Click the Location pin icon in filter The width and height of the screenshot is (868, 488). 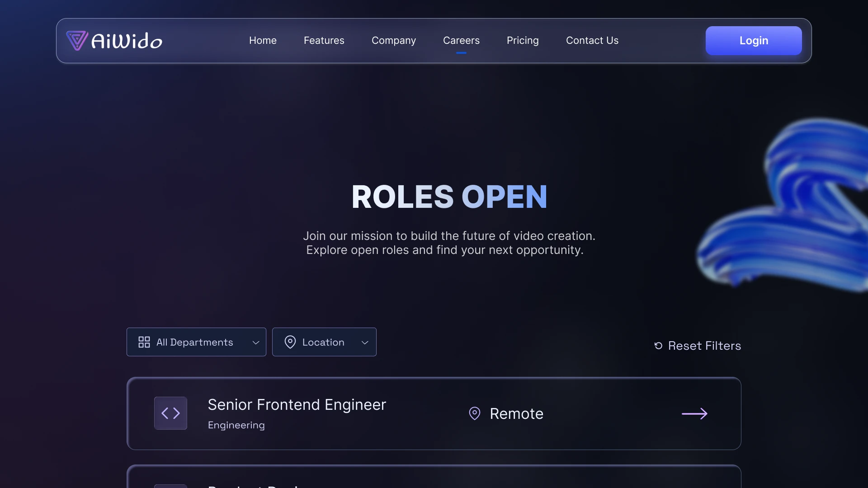coord(290,342)
